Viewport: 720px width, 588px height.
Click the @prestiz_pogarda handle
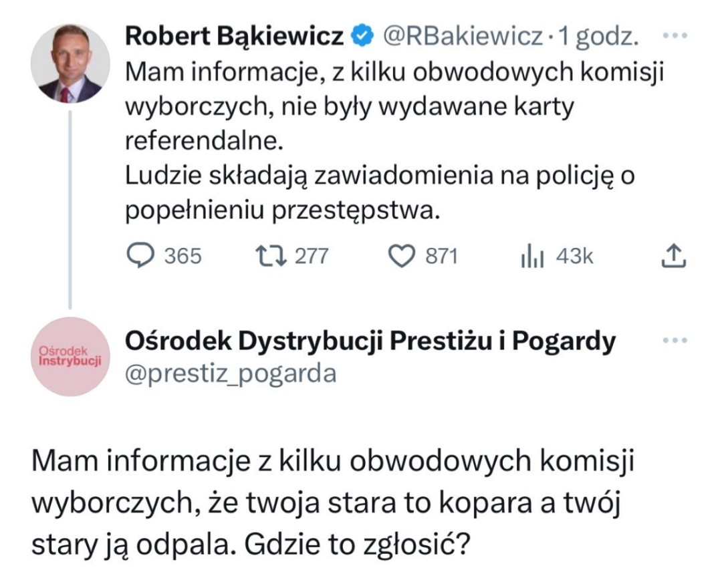point(230,374)
